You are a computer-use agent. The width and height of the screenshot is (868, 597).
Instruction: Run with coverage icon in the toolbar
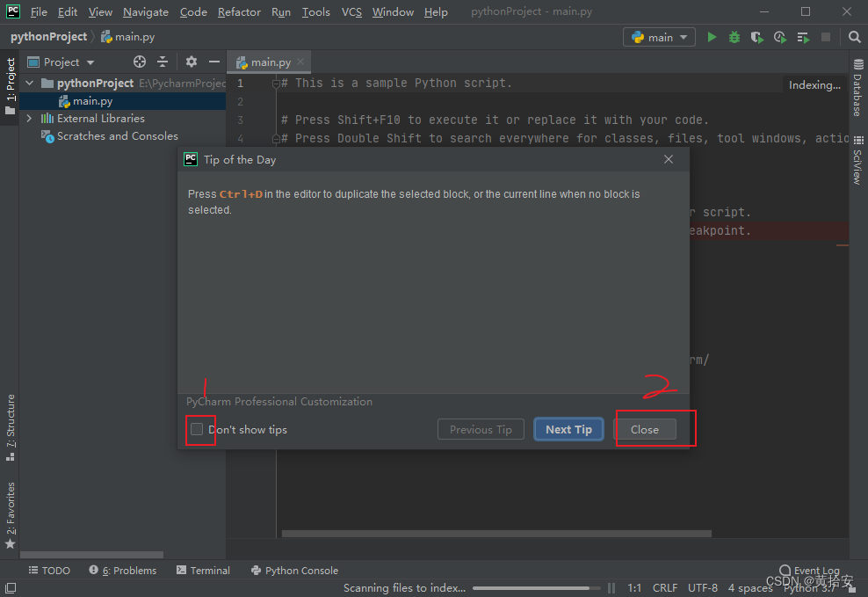coord(756,37)
